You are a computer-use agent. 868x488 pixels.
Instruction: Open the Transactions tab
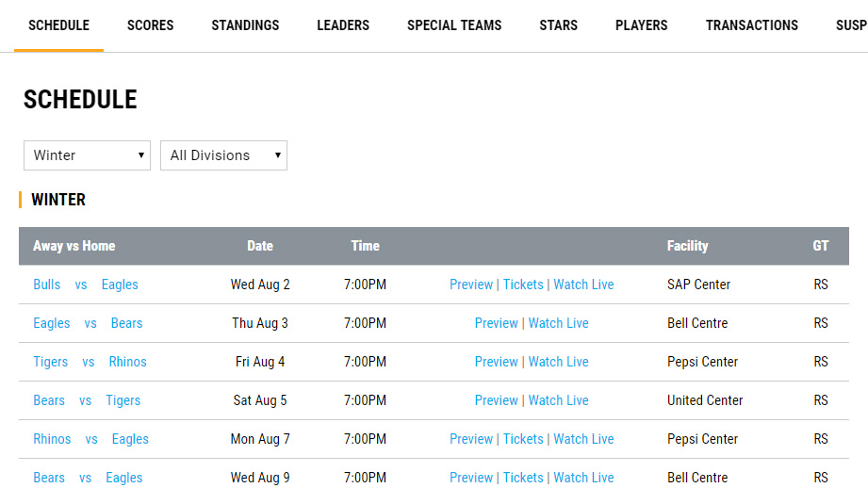pyautogui.click(x=751, y=25)
